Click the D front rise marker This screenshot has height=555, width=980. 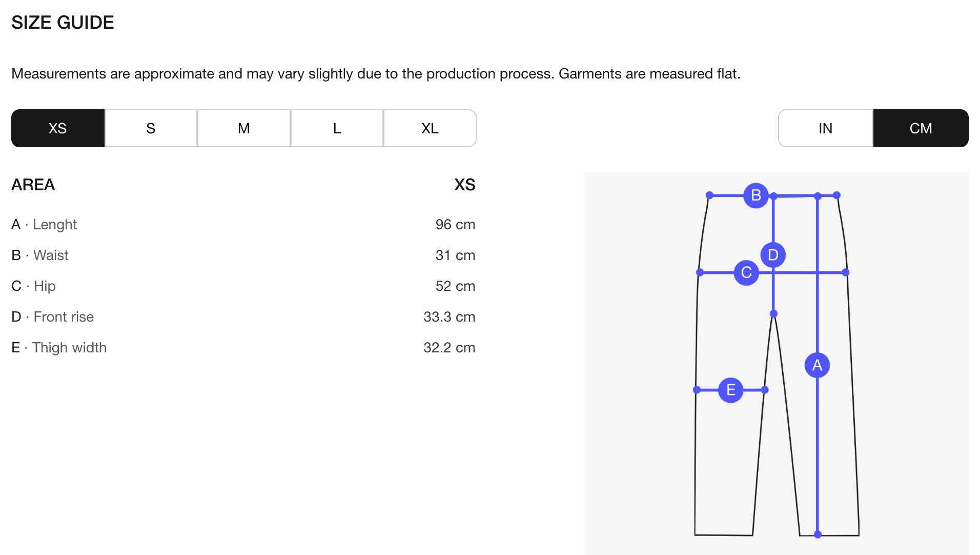[773, 255]
